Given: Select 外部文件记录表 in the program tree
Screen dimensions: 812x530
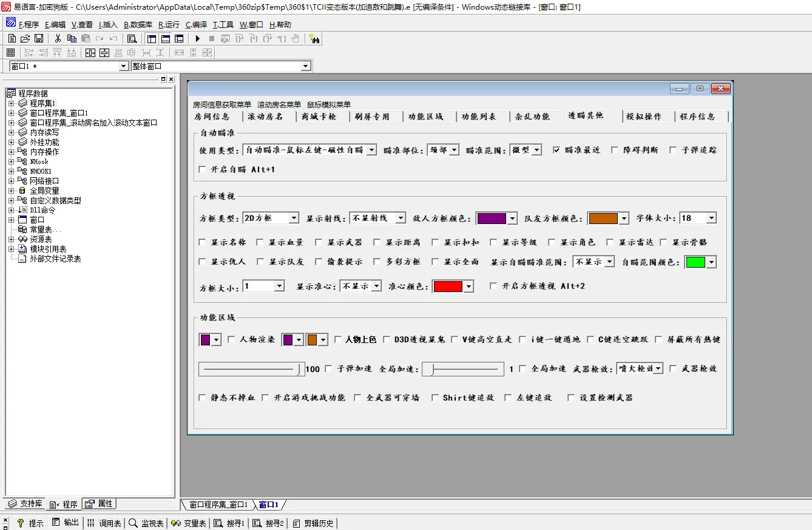Looking at the screenshot, I should point(55,259).
